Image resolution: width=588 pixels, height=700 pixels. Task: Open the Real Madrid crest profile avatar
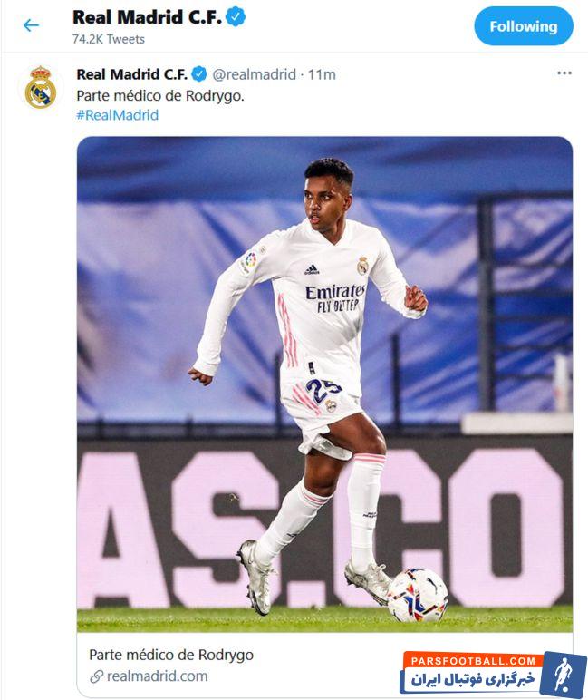pos(41,87)
